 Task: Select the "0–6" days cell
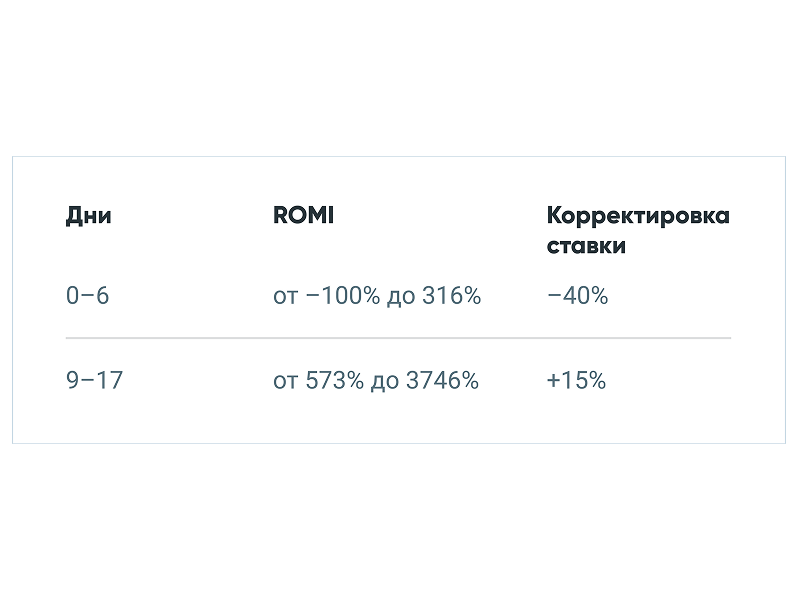click(87, 296)
